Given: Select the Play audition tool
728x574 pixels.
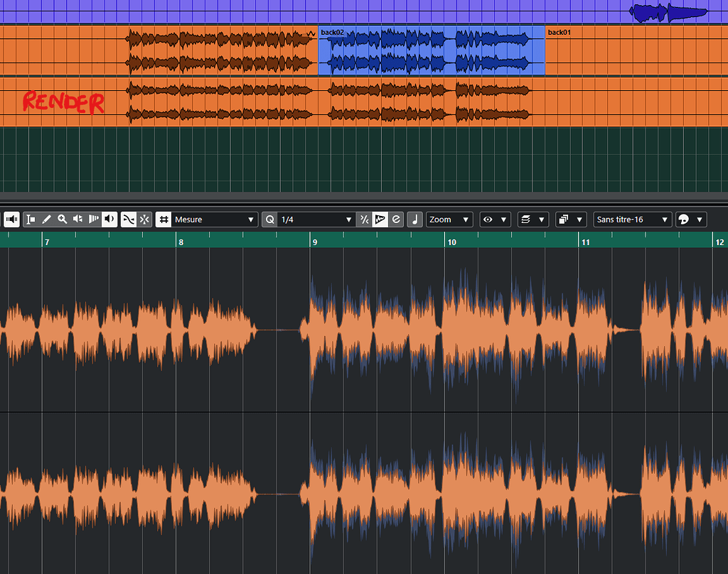Looking at the screenshot, I should [x=78, y=219].
